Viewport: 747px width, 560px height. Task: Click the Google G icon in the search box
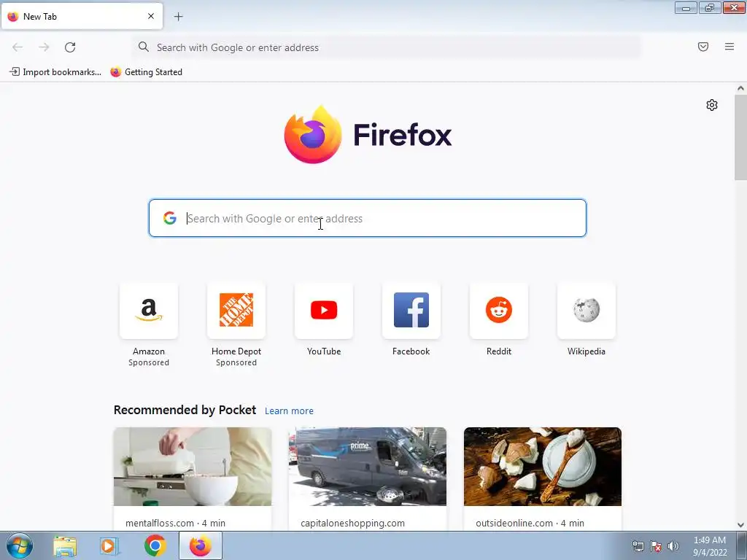coord(169,218)
